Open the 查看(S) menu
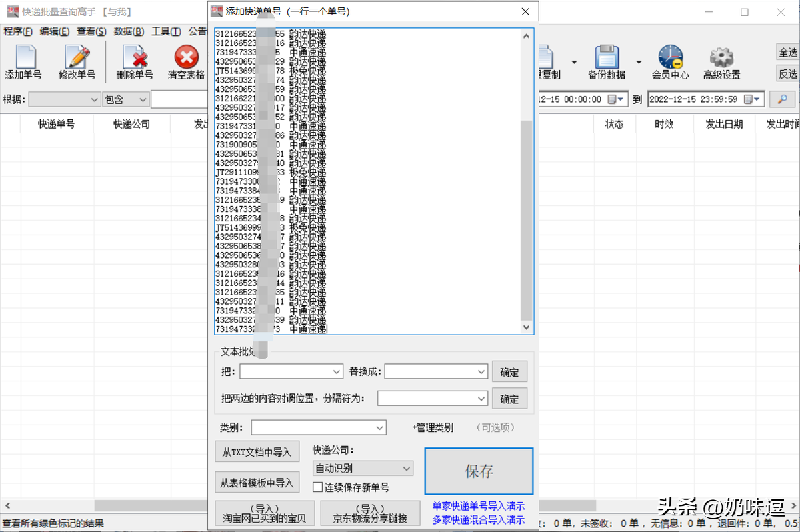 pos(91,31)
